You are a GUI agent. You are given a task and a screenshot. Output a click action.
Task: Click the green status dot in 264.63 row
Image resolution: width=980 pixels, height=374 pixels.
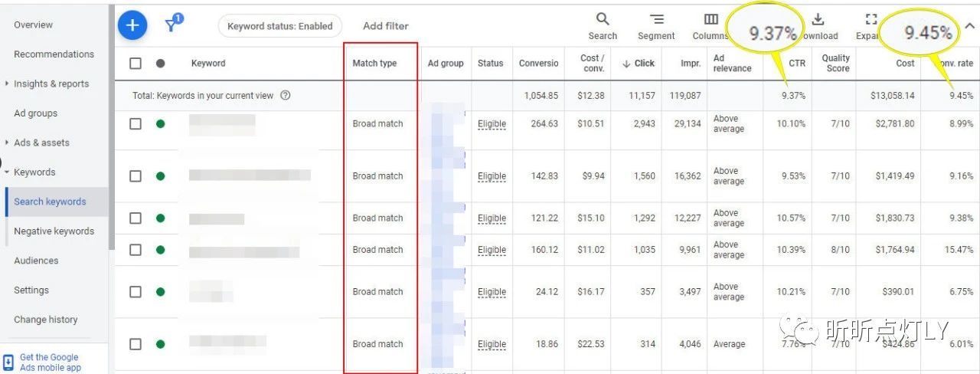[160, 123]
